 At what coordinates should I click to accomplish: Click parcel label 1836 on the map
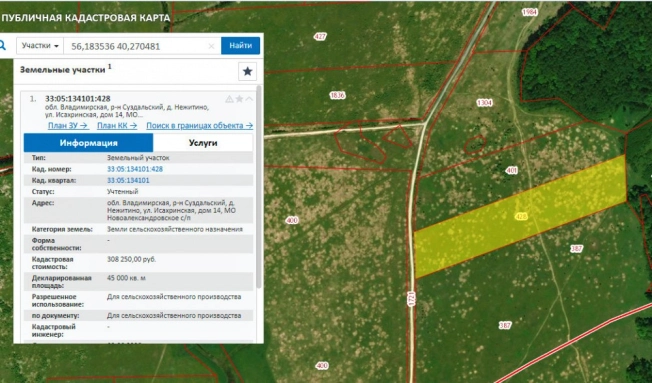pos(337,95)
